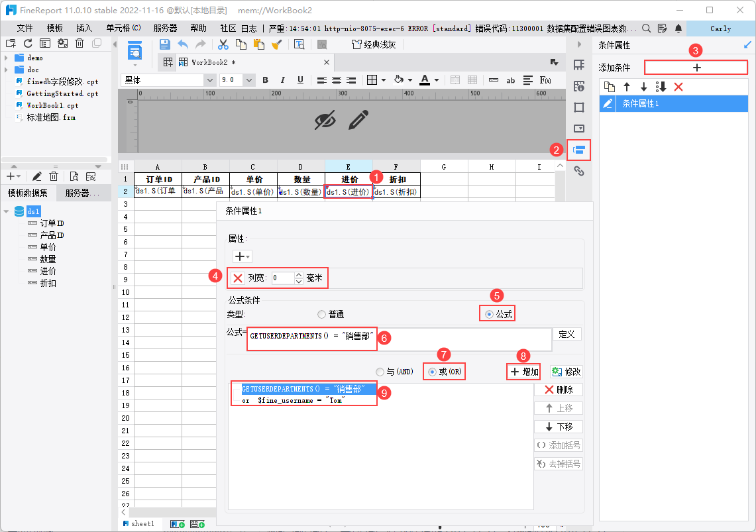Select the sheet1 tab
The image size is (756, 532).
pyautogui.click(x=138, y=524)
